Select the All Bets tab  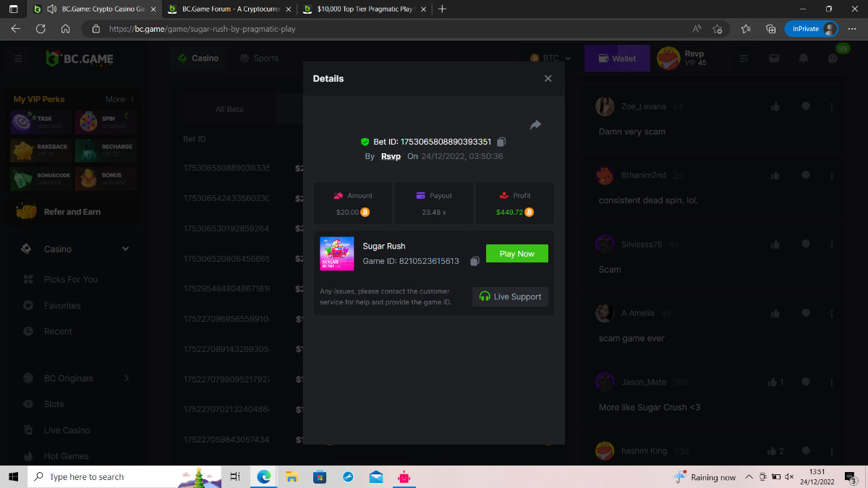229,109
